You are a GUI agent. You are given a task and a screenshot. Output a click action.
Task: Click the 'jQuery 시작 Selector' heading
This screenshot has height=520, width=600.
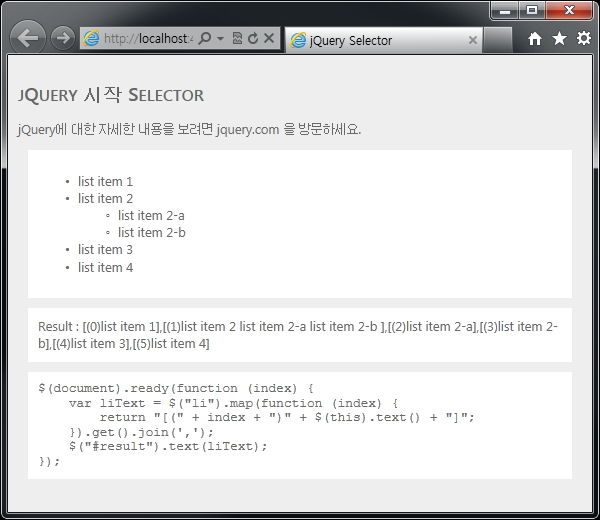(x=111, y=95)
